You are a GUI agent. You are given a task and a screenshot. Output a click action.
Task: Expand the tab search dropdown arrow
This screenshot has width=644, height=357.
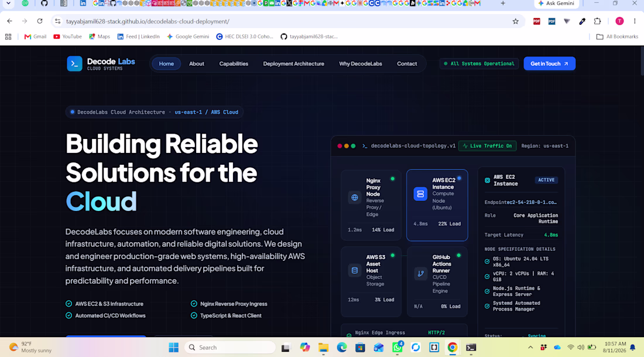[x=8, y=4]
